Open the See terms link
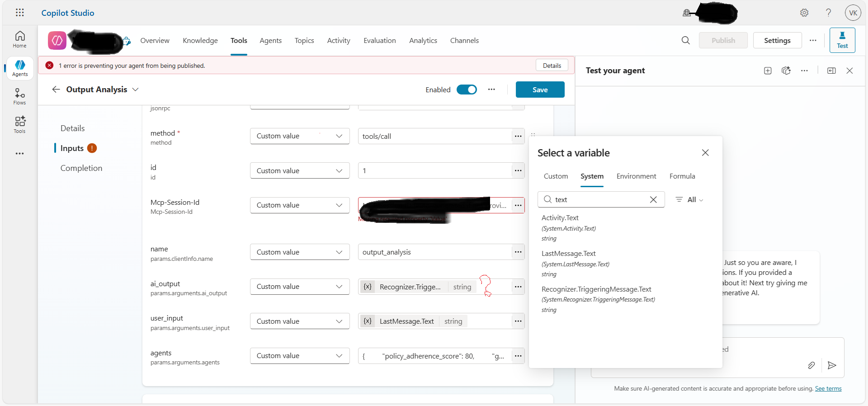This screenshot has width=868, height=406. 828,388
